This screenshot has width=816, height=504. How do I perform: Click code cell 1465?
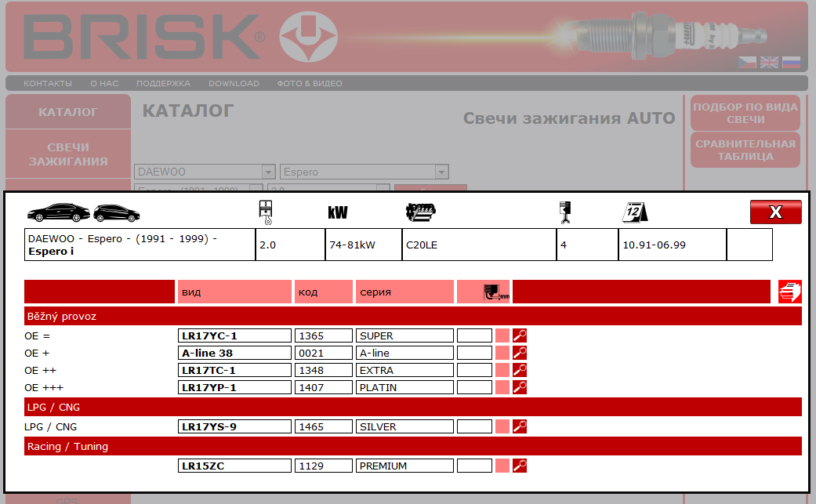[x=324, y=426]
